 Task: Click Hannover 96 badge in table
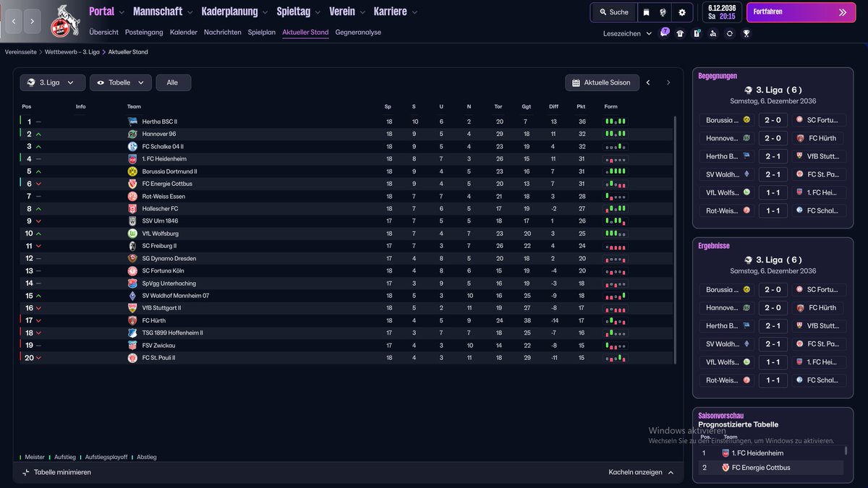click(x=132, y=134)
